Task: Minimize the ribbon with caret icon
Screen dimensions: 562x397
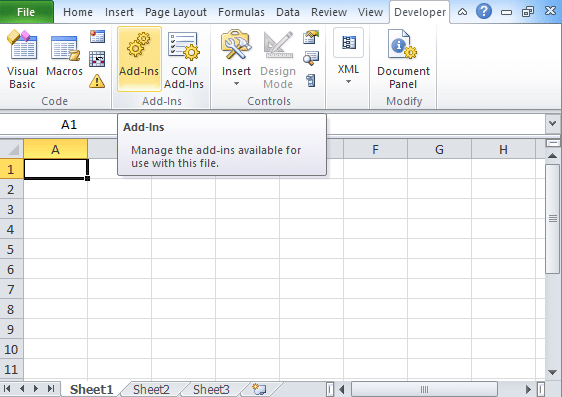Action: [462, 12]
